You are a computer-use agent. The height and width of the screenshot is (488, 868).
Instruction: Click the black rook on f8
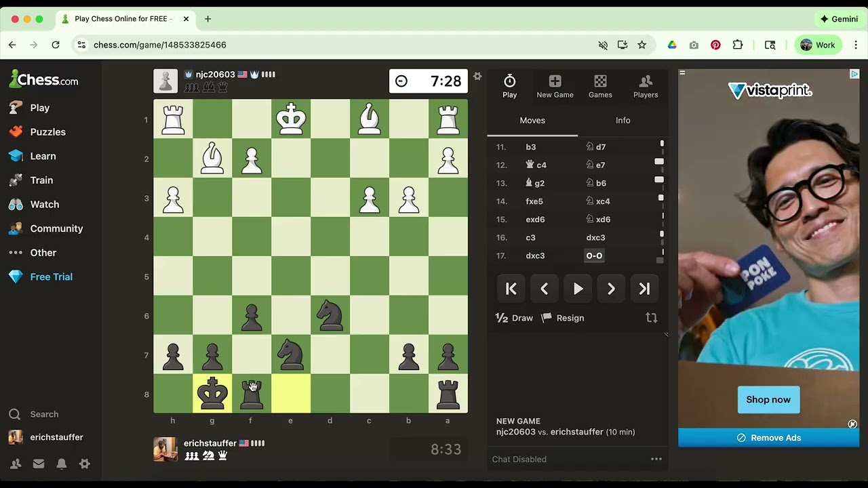coord(252,393)
